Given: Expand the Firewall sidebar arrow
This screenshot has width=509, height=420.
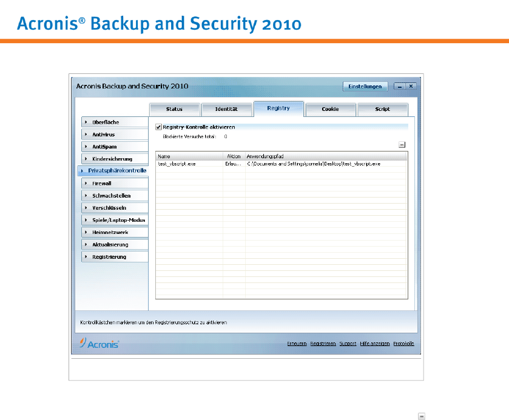Looking at the screenshot, I should pyautogui.click(x=86, y=184).
